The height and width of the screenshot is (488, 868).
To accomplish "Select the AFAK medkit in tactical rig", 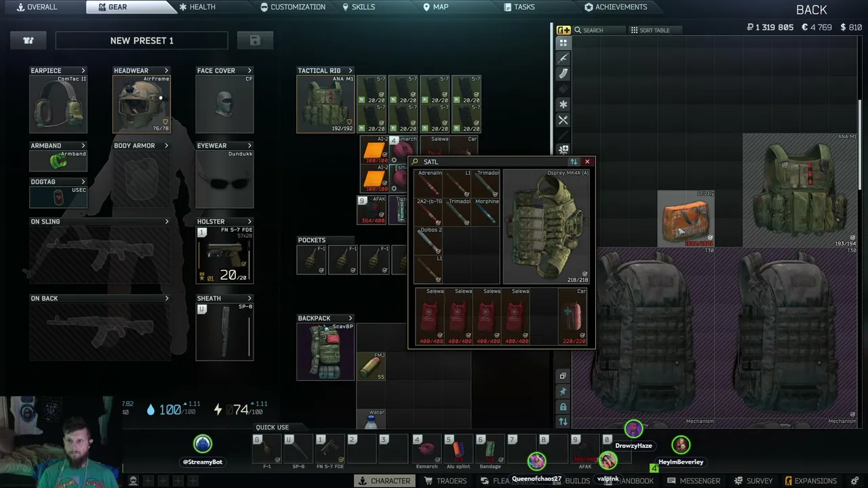I will (372, 210).
